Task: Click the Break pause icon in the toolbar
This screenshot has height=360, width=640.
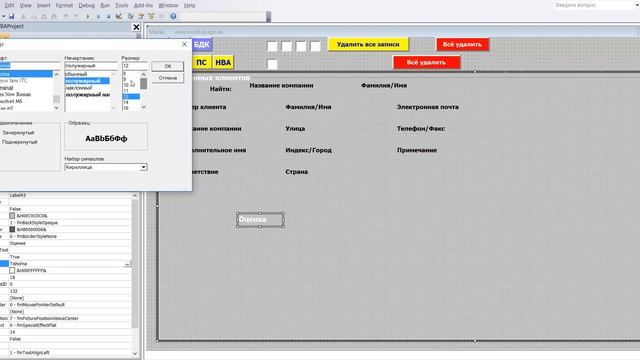Action: 98,16
